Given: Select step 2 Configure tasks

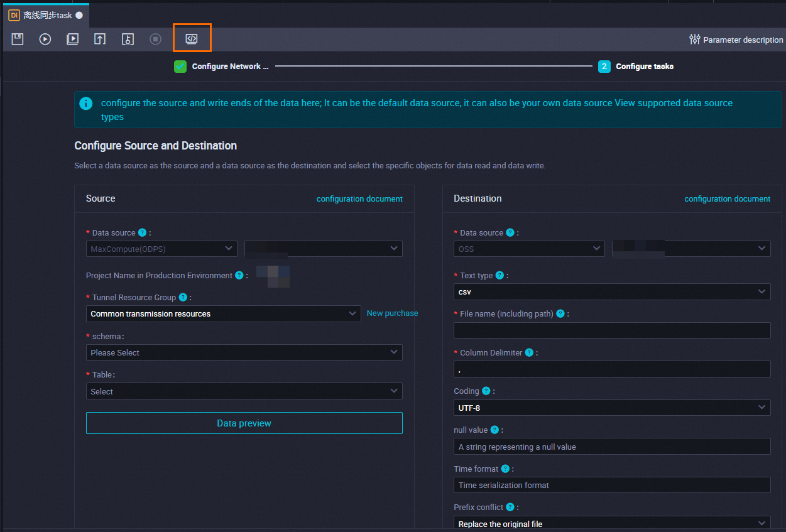Looking at the screenshot, I should tap(604, 66).
